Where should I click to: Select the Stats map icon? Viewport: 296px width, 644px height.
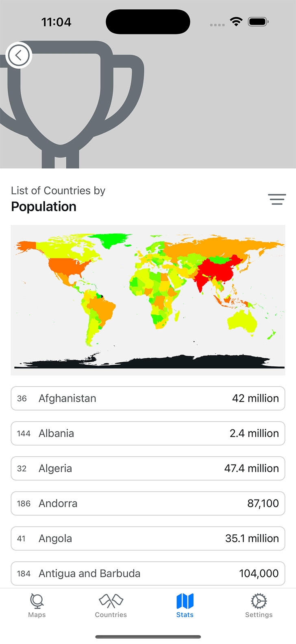tap(185, 601)
